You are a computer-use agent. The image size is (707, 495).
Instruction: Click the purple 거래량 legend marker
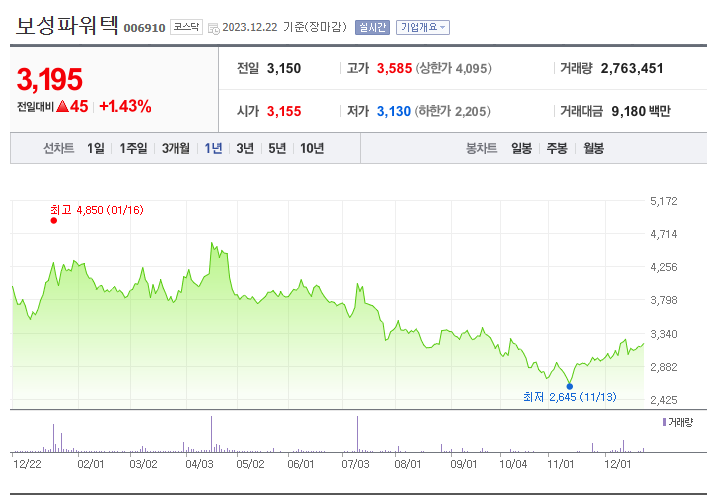(664, 422)
